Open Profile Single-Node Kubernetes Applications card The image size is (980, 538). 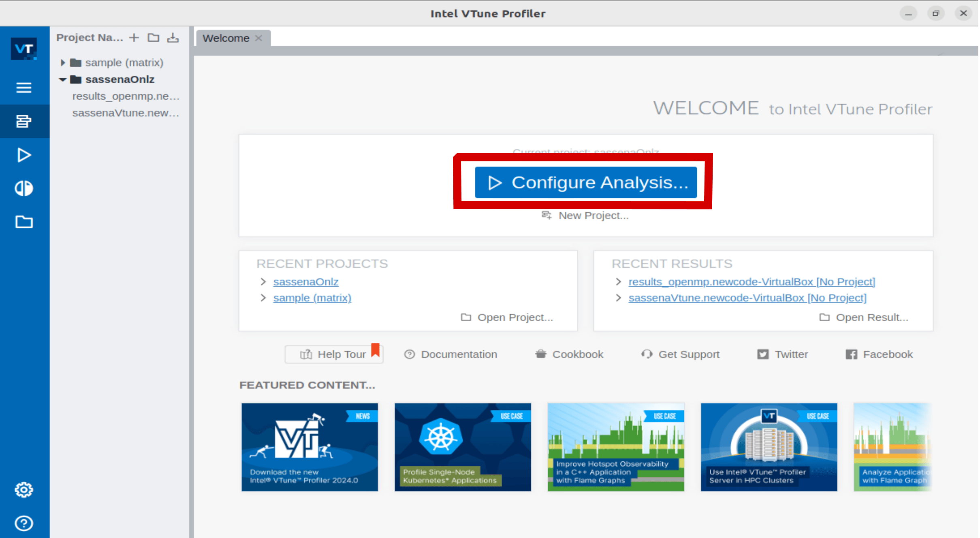[x=463, y=447]
